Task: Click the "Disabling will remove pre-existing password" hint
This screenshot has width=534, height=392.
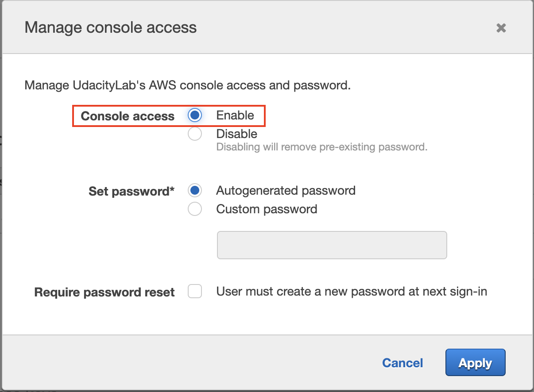Action: click(322, 147)
